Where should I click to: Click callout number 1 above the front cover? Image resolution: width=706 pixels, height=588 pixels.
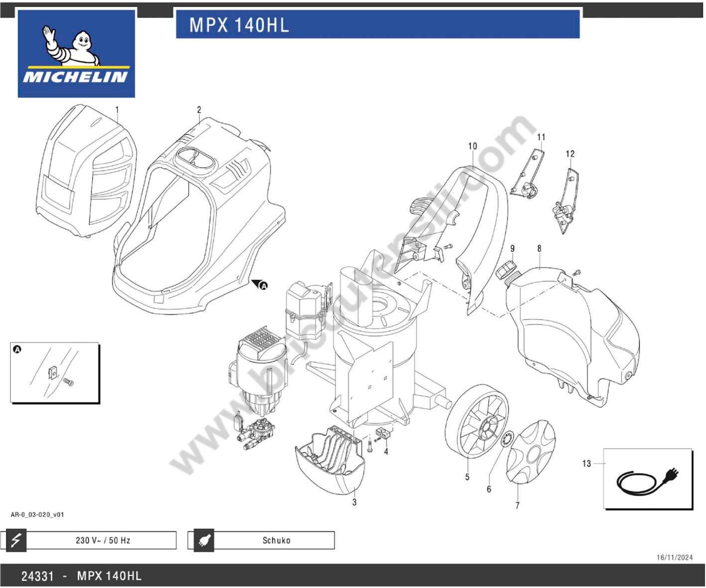pyautogui.click(x=117, y=110)
